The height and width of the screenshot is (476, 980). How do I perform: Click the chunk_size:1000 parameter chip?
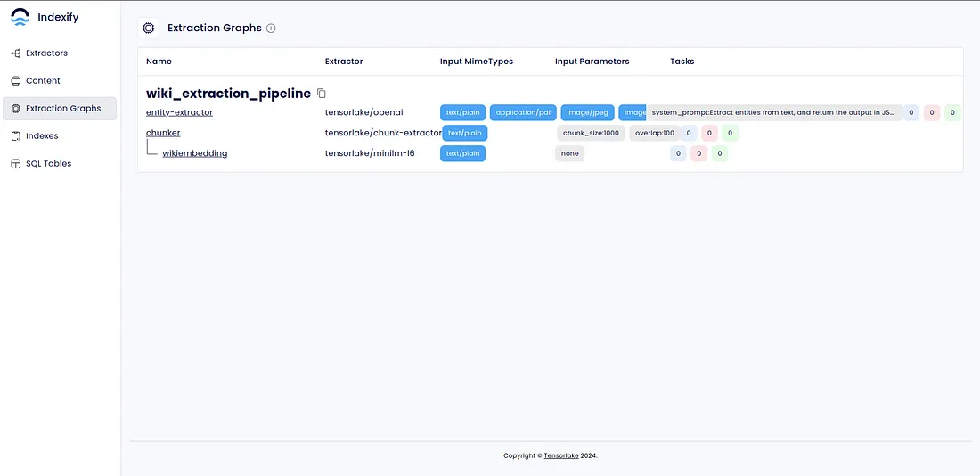click(x=591, y=133)
